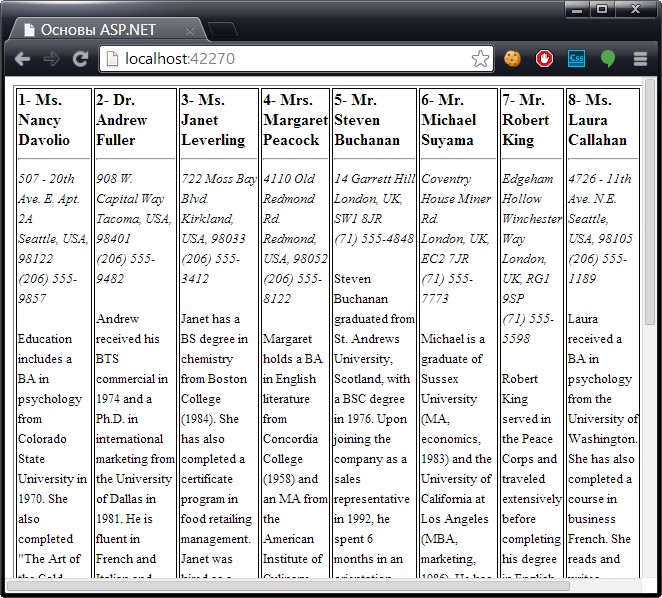Click phone number "(71) 555-4848"

[374, 239]
